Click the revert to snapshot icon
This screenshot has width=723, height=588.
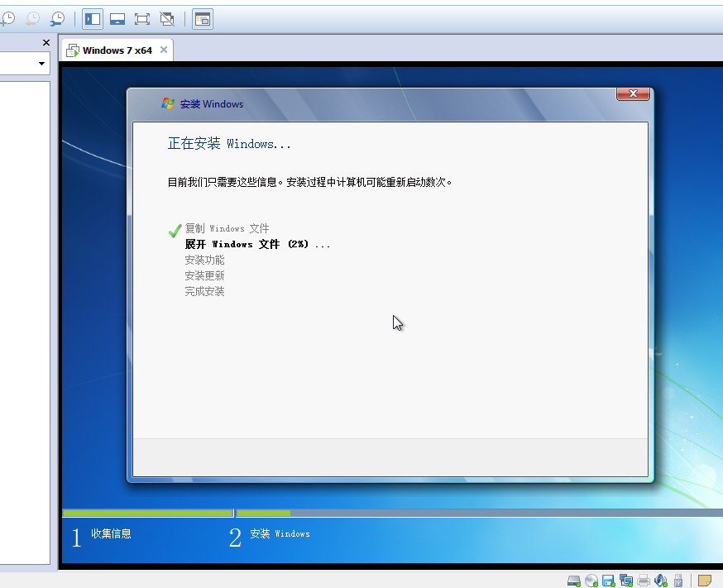[33, 19]
